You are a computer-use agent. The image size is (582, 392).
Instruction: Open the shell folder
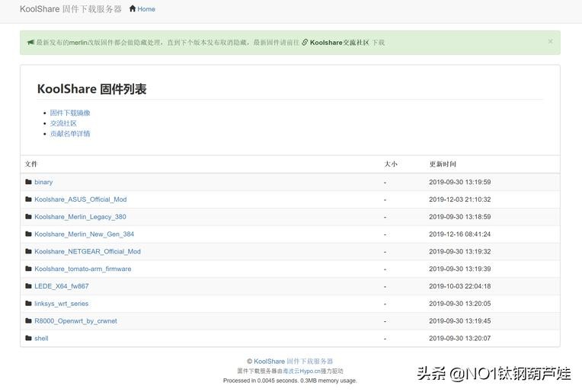coord(41,339)
